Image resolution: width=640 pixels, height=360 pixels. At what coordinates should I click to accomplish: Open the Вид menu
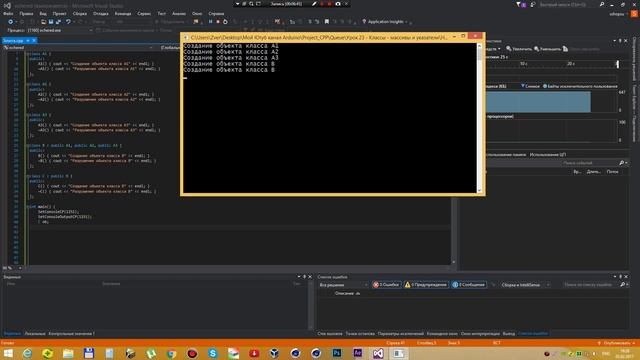click(x=43, y=13)
